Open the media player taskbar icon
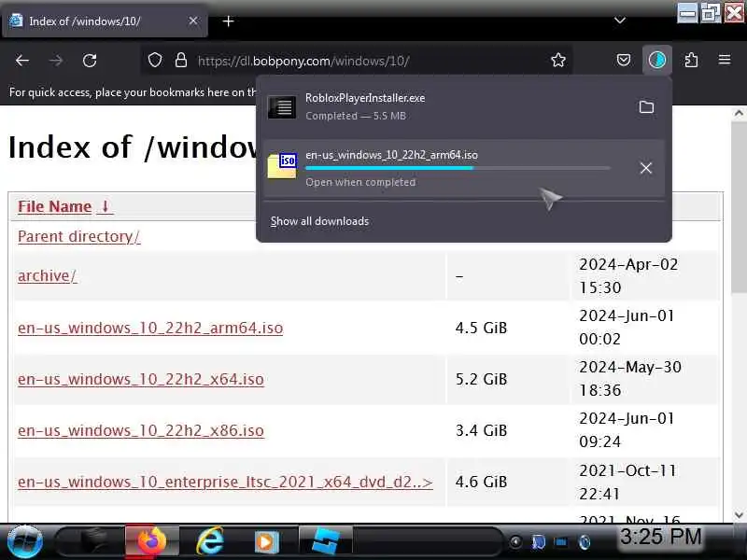Viewport: 747px width, 560px height. (266, 541)
